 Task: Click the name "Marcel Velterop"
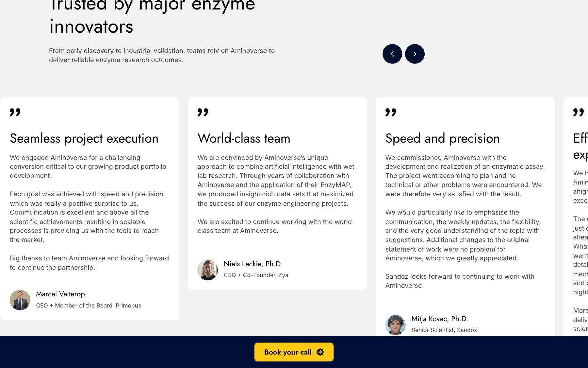click(60, 294)
